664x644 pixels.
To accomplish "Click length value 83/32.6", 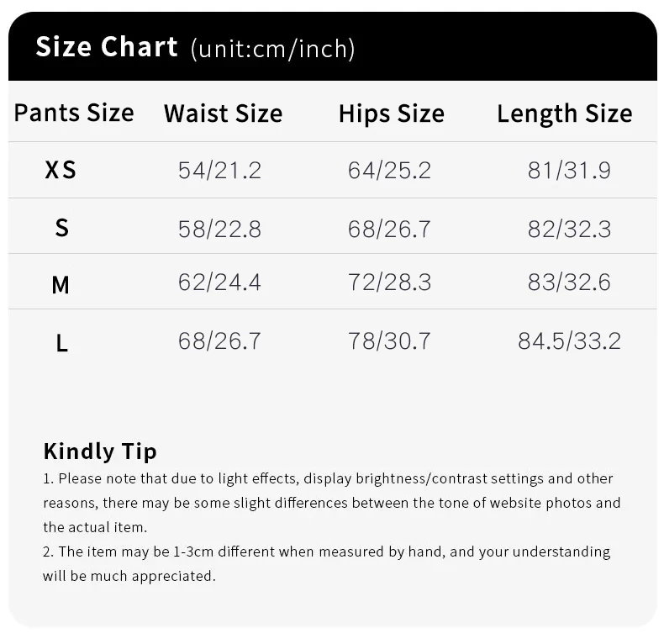I will (x=569, y=282).
